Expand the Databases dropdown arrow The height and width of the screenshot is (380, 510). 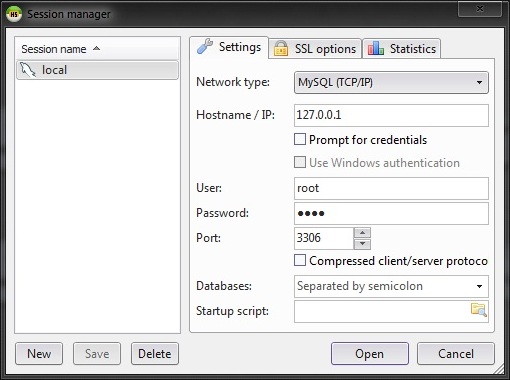click(479, 286)
